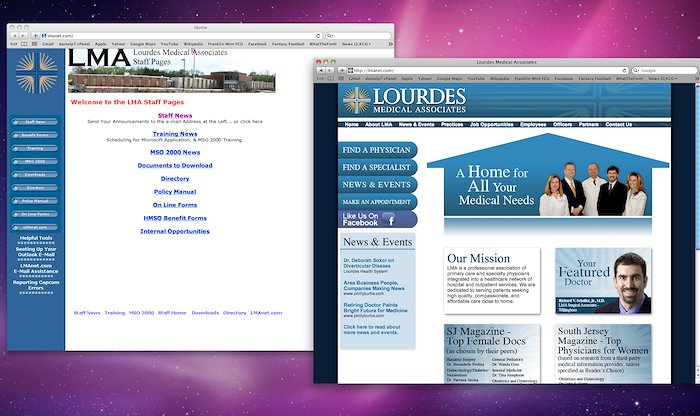This screenshot has height=416, width=700.
Task: Click Your Featured Doctor thumbnail
Action: 603,281
